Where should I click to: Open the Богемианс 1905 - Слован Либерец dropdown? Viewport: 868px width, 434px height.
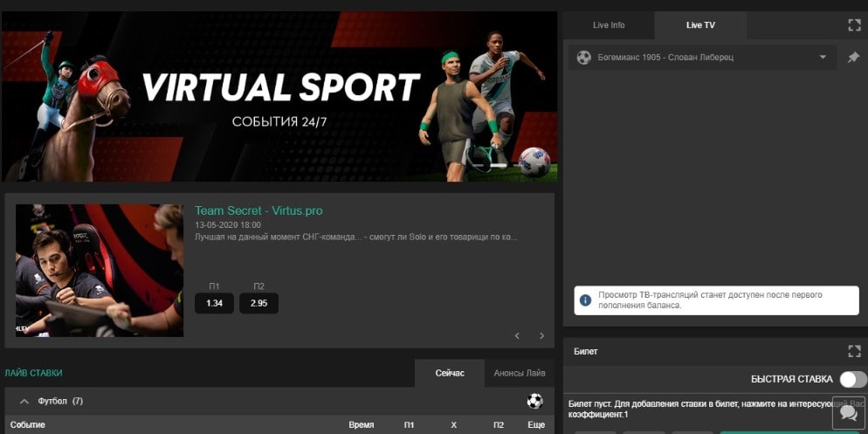click(x=823, y=58)
